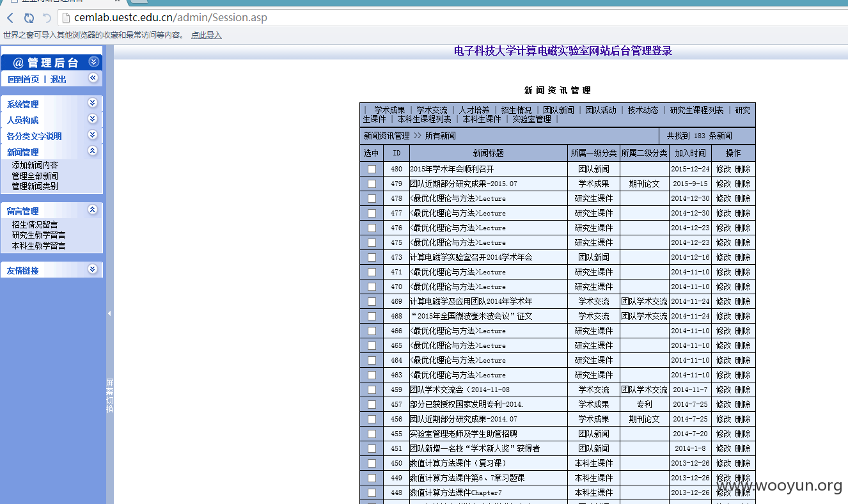Viewport: 848px width, 504px height.
Task: Click 修改 for news ID 473
Action: [723, 257]
